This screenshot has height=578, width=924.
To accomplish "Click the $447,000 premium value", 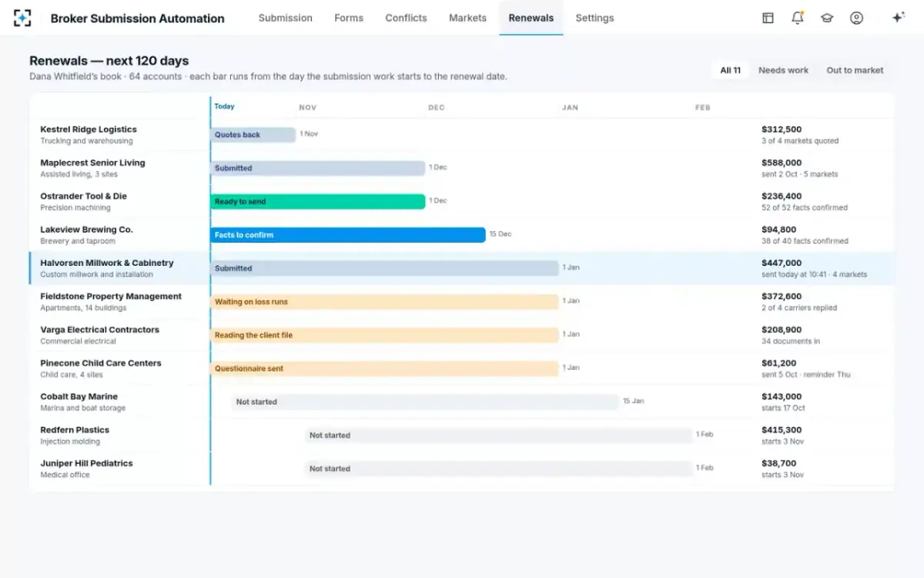I will 782,263.
